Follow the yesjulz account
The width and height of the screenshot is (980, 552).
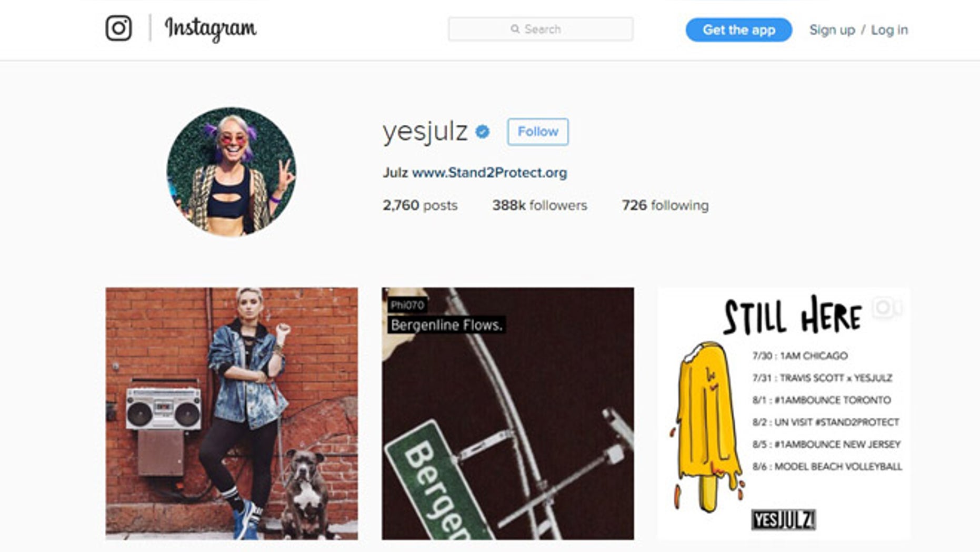click(x=537, y=132)
